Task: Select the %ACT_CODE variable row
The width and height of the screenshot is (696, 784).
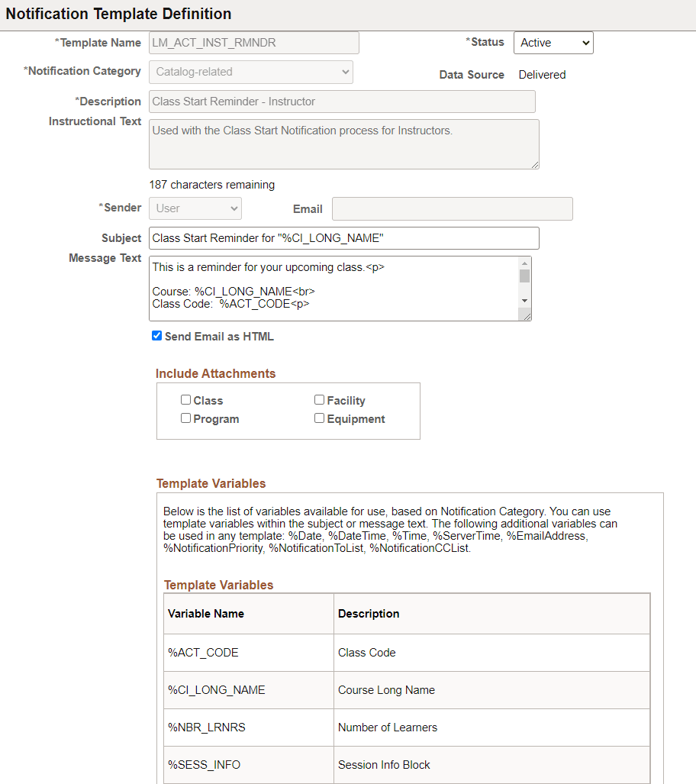Action: click(248, 652)
